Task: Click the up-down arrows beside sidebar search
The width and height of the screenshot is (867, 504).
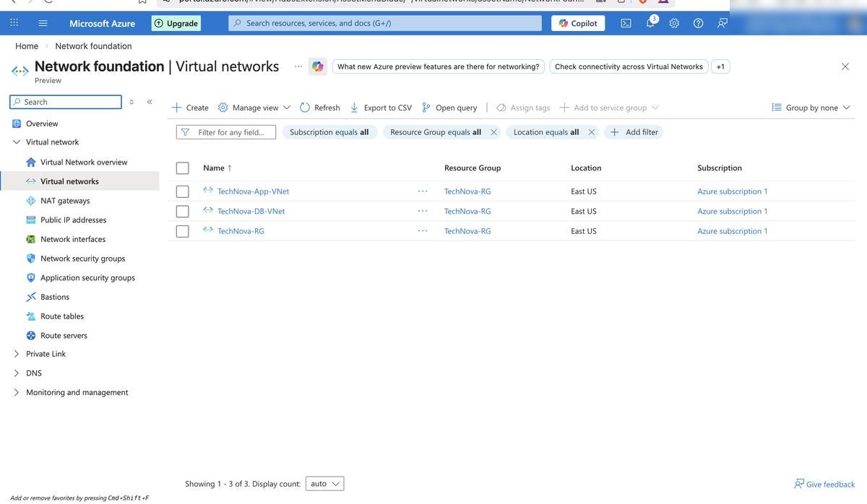Action: pyautogui.click(x=131, y=102)
